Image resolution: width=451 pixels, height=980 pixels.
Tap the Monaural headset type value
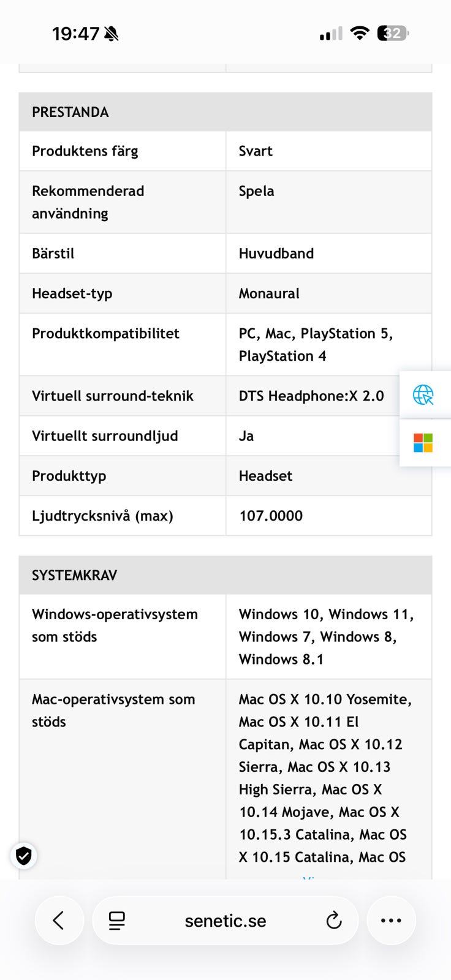269,293
